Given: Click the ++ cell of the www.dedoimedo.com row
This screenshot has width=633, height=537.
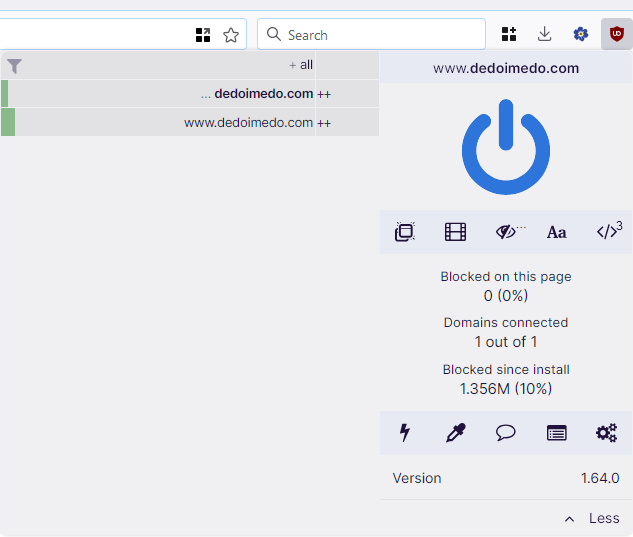Looking at the screenshot, I should (347, 122).
